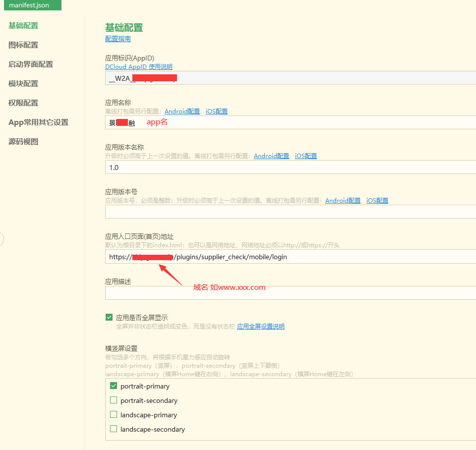This screenshot has height=450, width=476.
Task: Enable the landscape-primary orientation checkbox
Action: (114, 415)
